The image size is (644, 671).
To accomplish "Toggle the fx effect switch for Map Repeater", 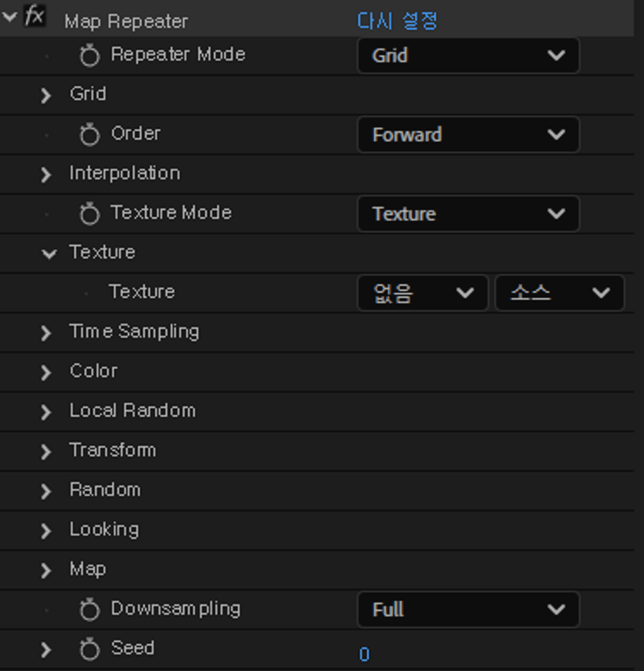I will tap(35, 16).
